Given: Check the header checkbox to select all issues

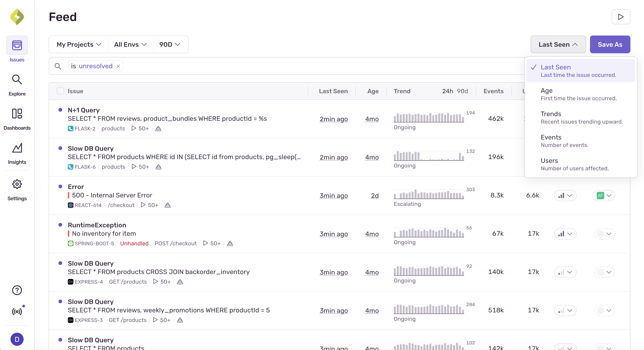Looking at the screenshot, I should (60, 91).
